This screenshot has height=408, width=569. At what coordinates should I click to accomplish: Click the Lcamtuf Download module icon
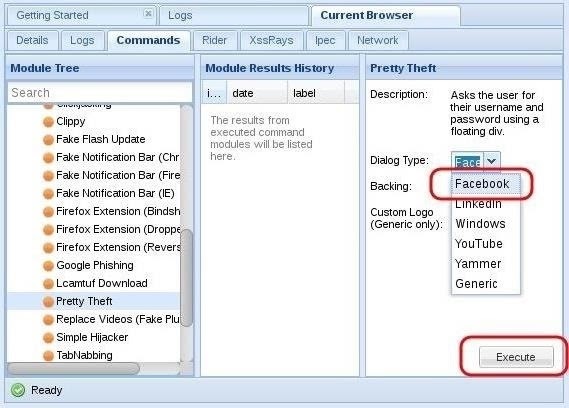click(x=48, y=284)
